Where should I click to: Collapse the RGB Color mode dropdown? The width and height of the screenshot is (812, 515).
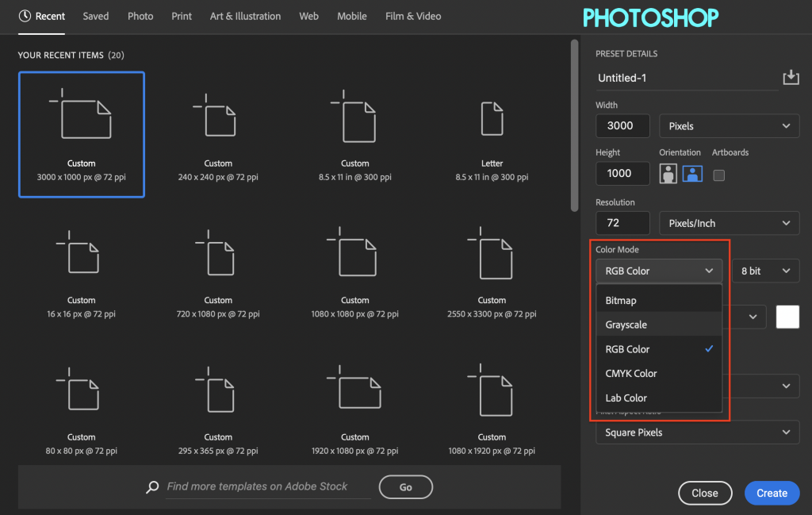tap(659, 271)
